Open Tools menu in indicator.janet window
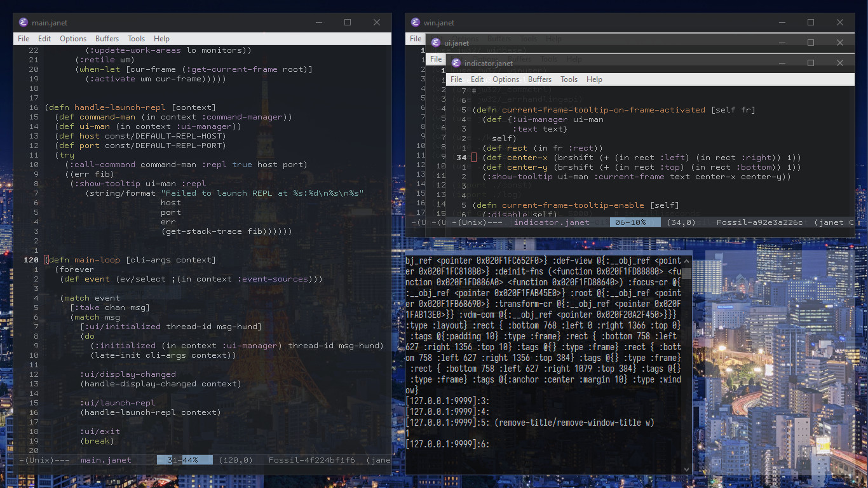The image size is (868, 488). point(569,79)
